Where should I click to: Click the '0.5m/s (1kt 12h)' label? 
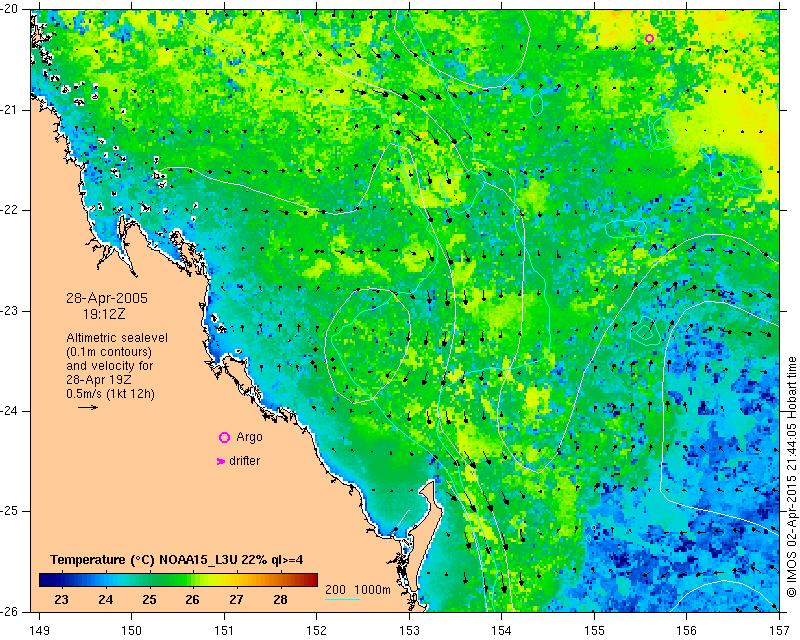[110, 394]
